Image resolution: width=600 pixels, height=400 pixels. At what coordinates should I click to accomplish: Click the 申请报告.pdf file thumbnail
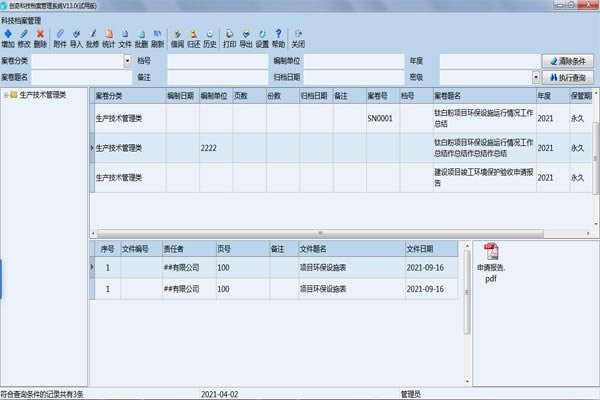(491, 262)
